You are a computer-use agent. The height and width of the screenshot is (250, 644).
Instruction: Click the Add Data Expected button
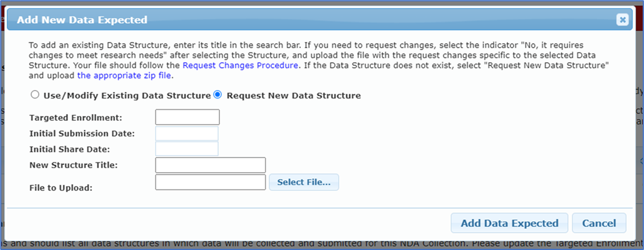click(509, 223)
